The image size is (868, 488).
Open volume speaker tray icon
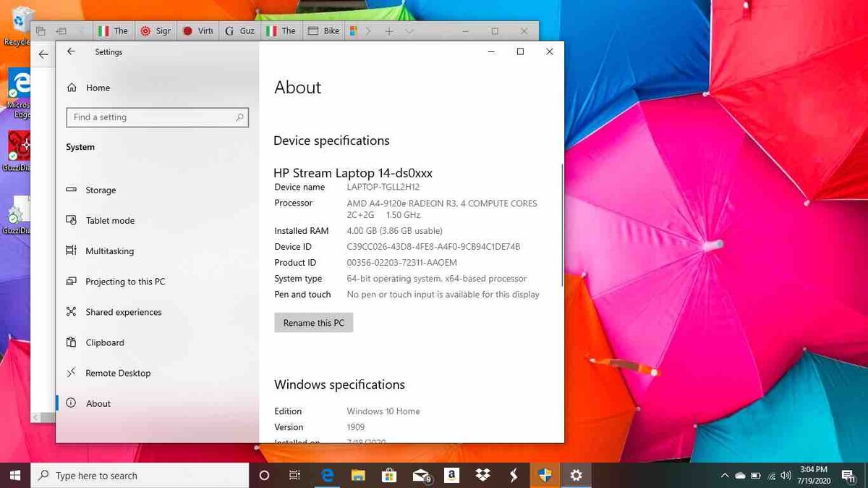pyautogui.click(x=786, y=476)
